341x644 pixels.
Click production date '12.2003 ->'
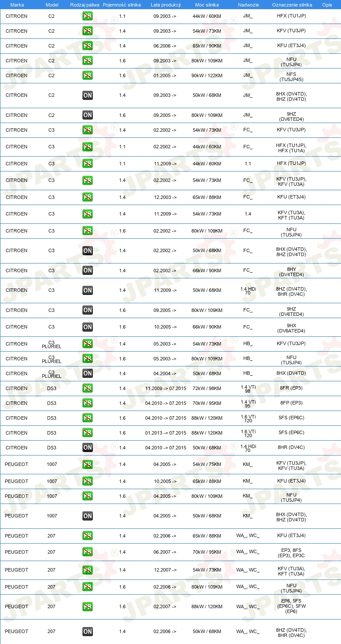pyautogui.click(x=165, y=197)
